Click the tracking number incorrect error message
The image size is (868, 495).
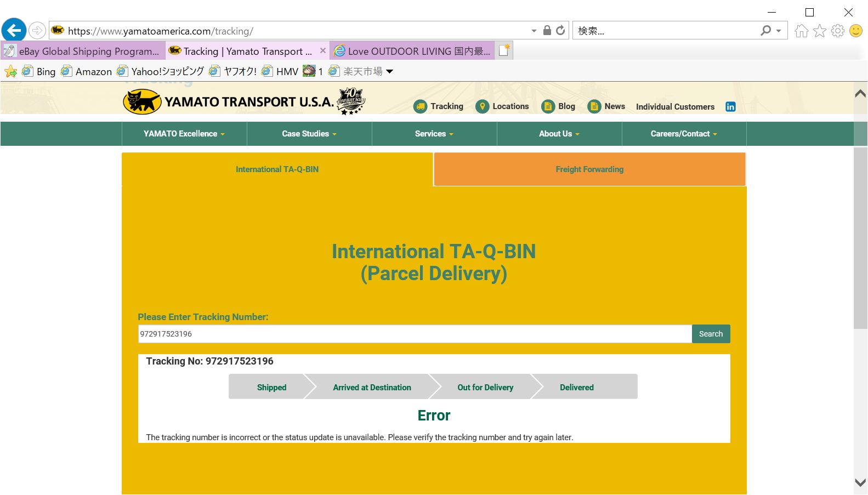click(359, 437)
